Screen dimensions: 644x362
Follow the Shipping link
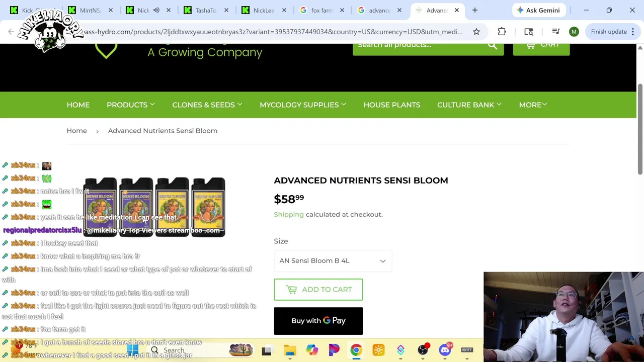click(x=289, y=214)
